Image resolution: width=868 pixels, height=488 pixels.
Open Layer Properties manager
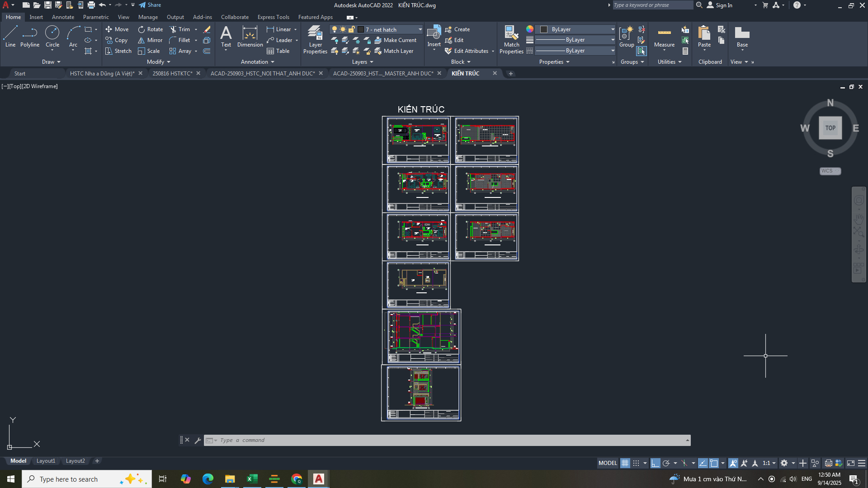click(x=315, y=39)
